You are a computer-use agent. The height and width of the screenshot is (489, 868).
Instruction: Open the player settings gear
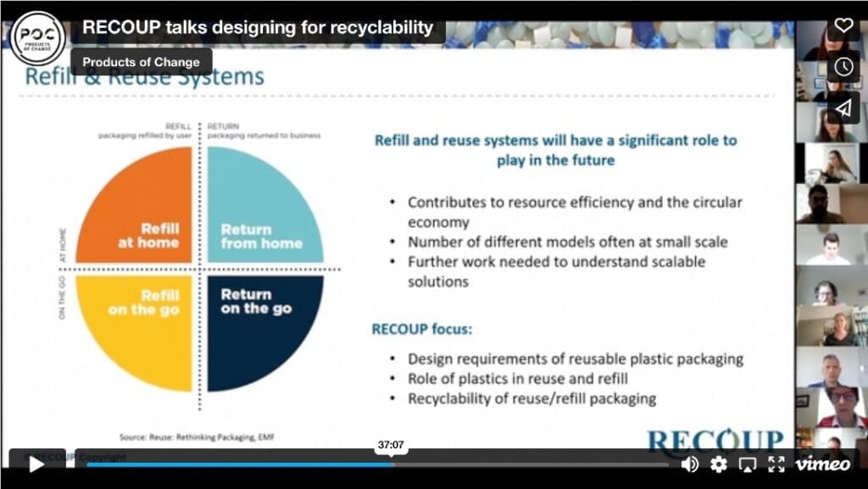pyautogui.click(x=719, y=464)
